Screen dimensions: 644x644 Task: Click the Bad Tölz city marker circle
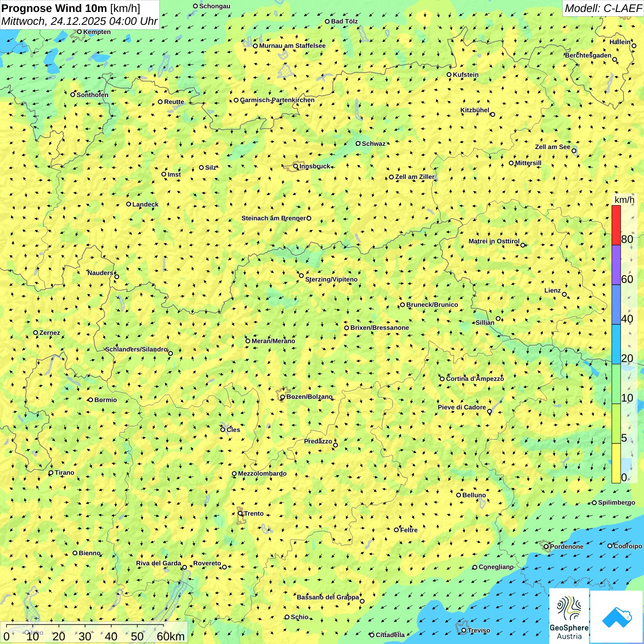click(x=328, y=21)
